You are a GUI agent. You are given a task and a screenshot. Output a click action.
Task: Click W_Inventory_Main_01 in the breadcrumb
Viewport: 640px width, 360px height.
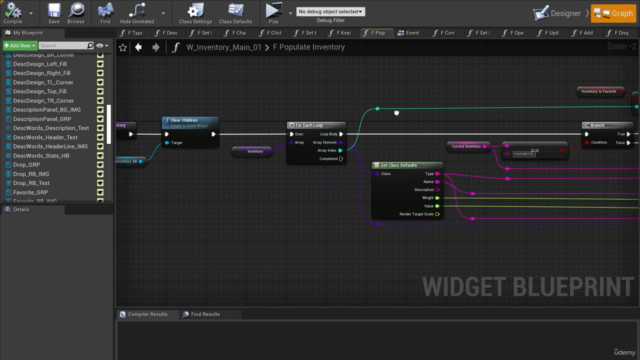[224, 47]
